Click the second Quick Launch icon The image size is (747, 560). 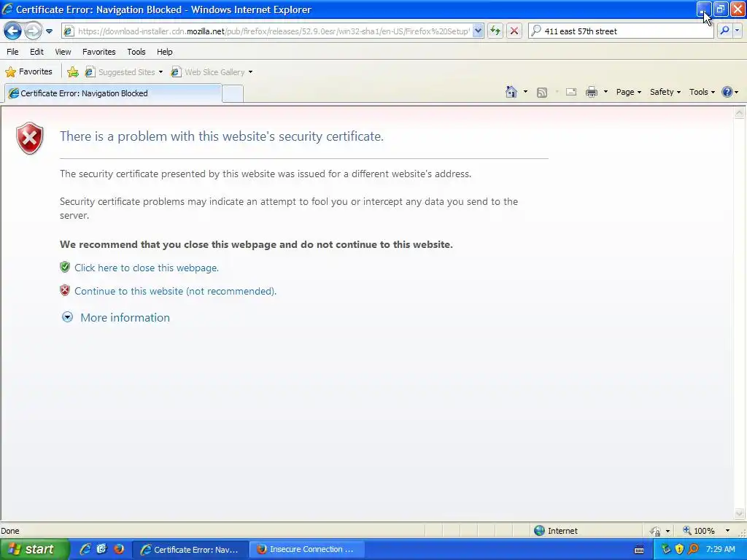click(102, 549)
